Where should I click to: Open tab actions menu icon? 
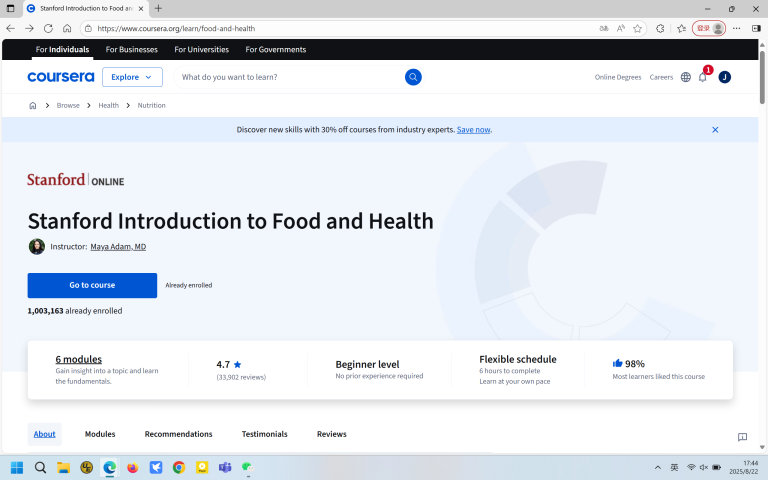click(x=10, y=8)
